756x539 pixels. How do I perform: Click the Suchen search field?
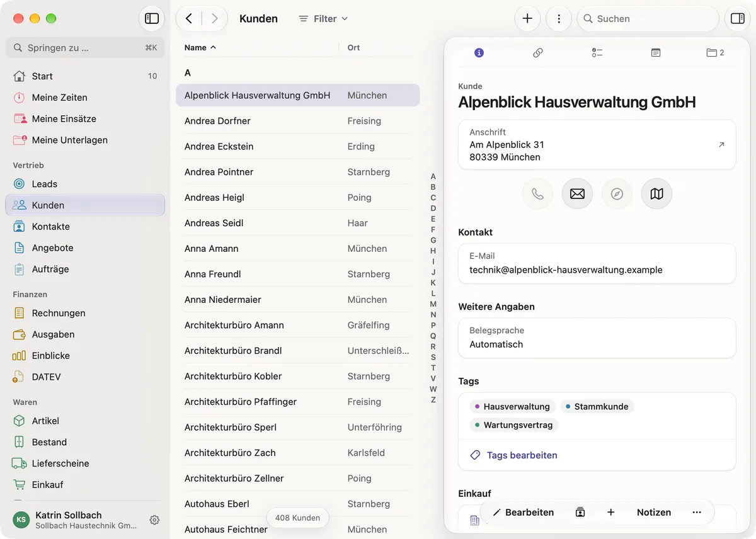(648, 19)
